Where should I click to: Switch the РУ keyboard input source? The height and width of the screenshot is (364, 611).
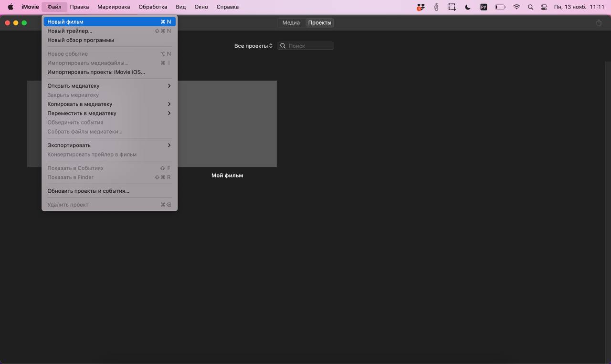[484, 7]
